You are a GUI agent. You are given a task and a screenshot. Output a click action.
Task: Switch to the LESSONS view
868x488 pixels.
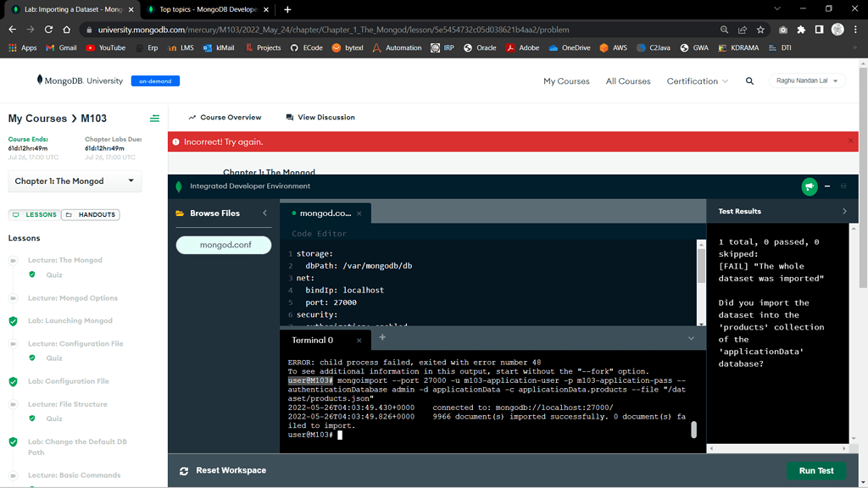[x=34, y=215]
